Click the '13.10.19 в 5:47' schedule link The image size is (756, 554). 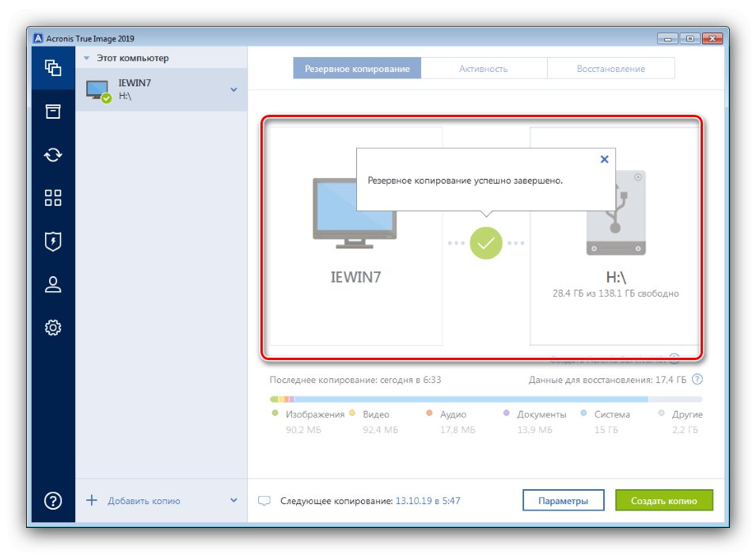(428, 499)
